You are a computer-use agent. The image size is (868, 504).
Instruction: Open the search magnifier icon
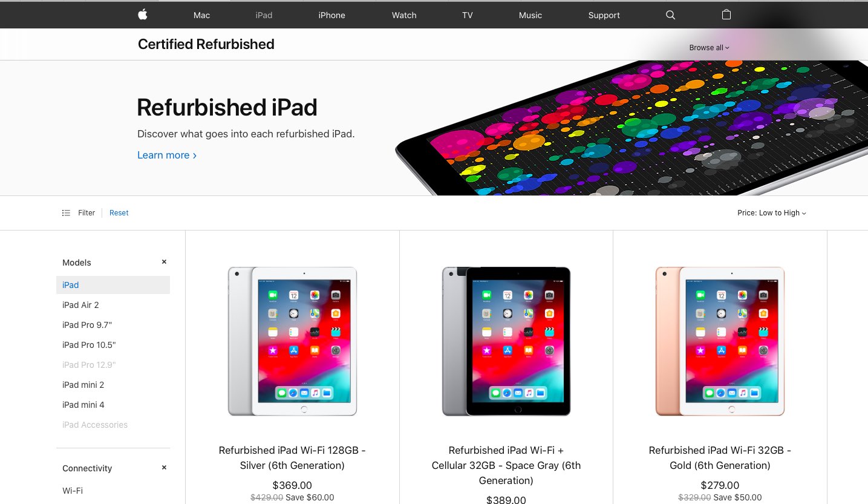670,15
